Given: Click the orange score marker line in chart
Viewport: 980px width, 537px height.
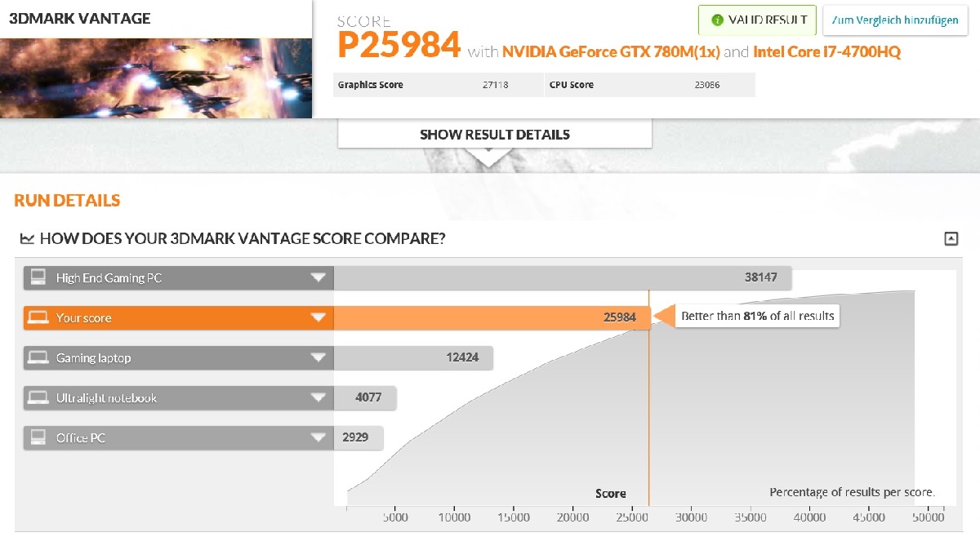Looking at the screenshot, I should click(x=648, y=400).
